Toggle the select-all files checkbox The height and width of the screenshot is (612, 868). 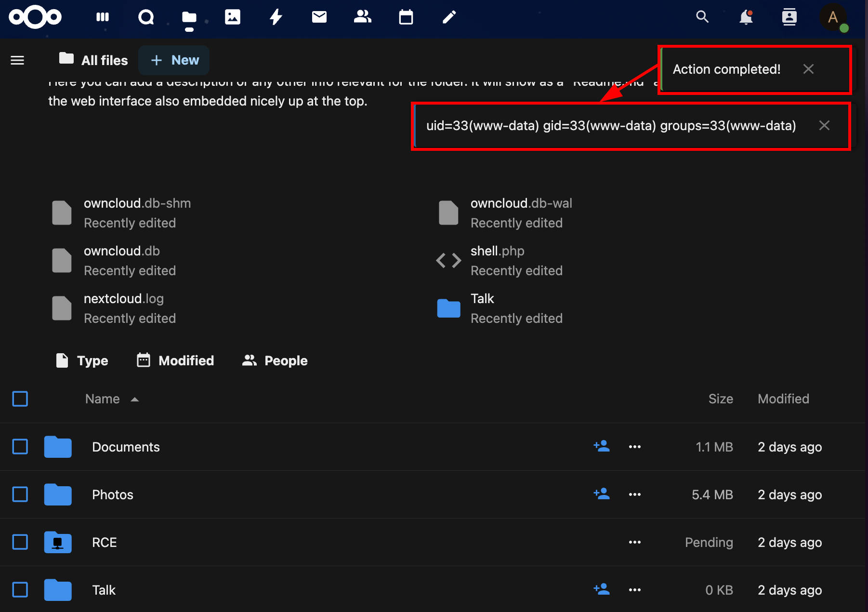pos(20,399)
